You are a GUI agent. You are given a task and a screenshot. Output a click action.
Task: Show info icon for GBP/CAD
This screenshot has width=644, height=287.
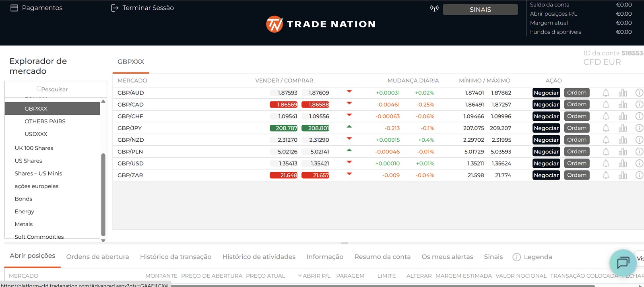(x=639, y=104)
